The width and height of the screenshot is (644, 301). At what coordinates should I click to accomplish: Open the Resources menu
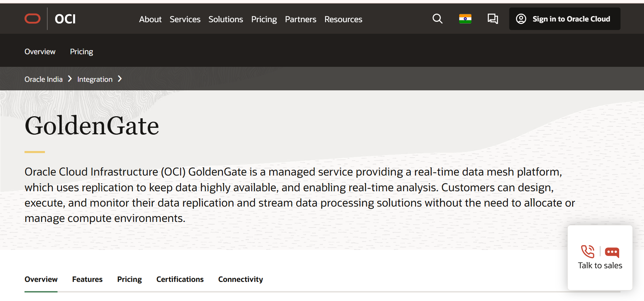point(343,19)
